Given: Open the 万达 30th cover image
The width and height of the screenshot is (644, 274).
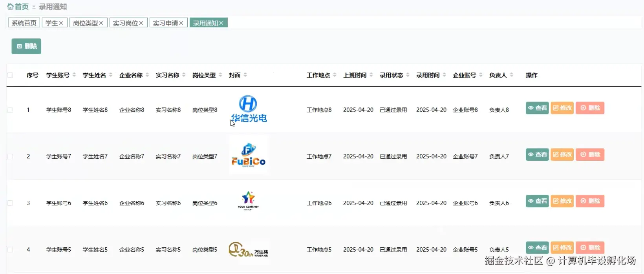Looking at the screenshot, I should point(249,250).
